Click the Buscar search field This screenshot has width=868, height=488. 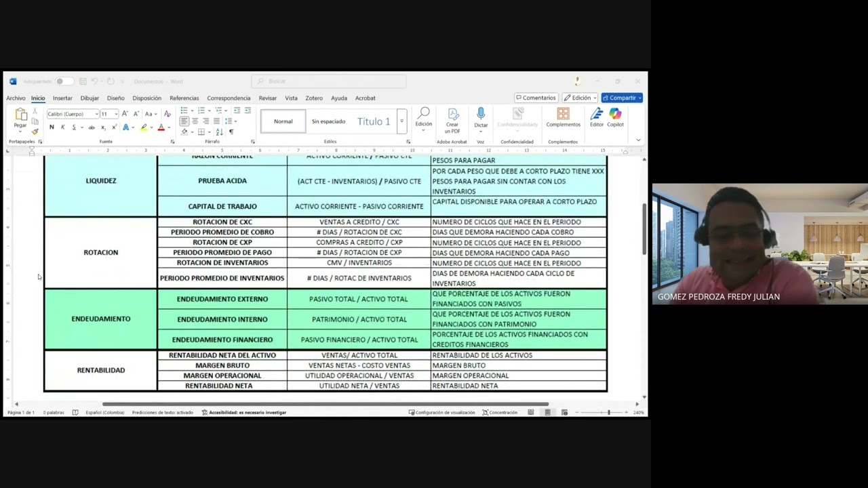tap(329, 81)
